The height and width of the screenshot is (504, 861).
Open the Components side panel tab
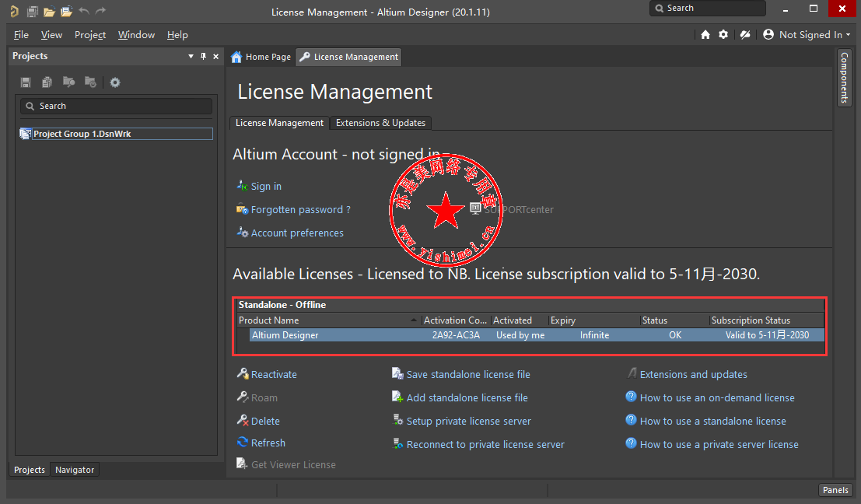pyautogui.click(x=844, y=78)
